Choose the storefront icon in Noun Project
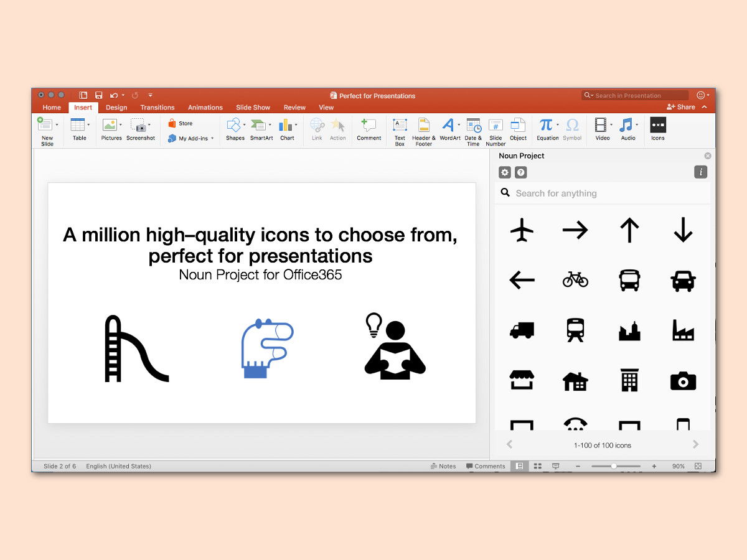The image size is (747, 560). coord(522,380)
